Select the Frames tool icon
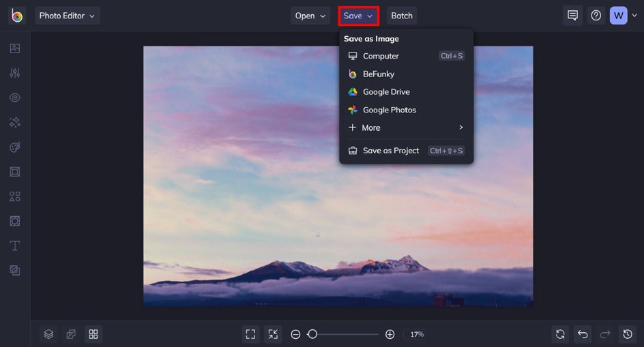This screenshot has width=644, height=347. coord(15,172)
